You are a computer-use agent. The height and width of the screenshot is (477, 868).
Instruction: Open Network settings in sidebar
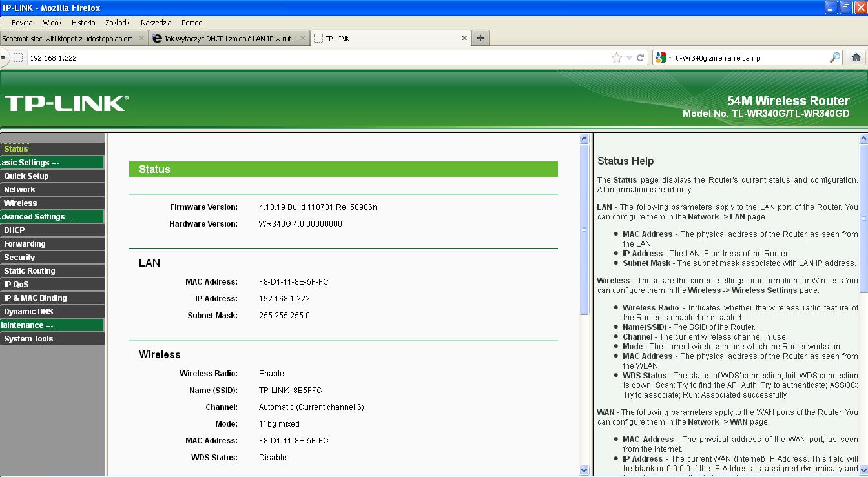(19, 189)
